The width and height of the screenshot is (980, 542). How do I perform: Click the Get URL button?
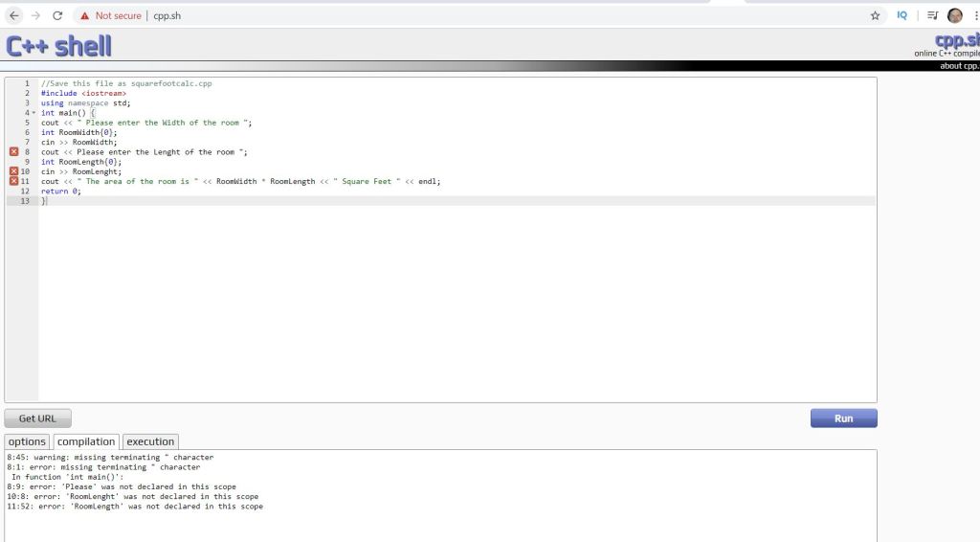click(37, 418)
